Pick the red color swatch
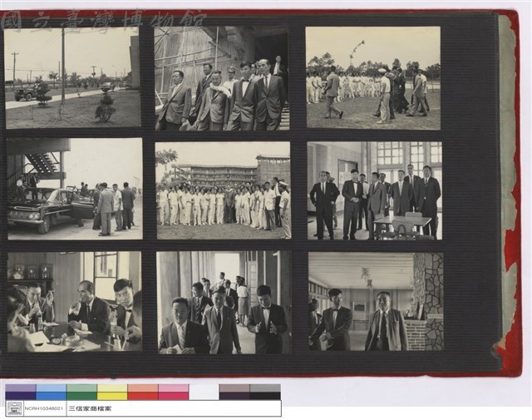Screen dimensions: 532x420 point(143,392)
